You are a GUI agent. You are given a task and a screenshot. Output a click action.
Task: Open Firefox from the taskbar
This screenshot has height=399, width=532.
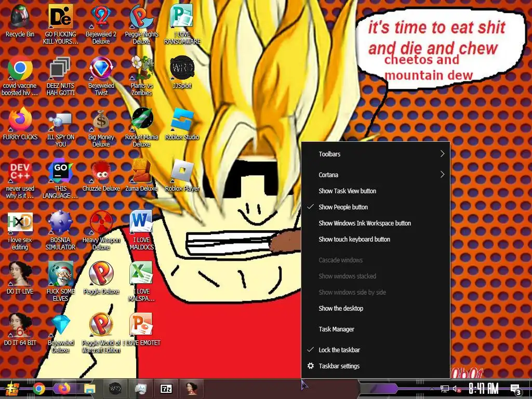coord(64,389)
